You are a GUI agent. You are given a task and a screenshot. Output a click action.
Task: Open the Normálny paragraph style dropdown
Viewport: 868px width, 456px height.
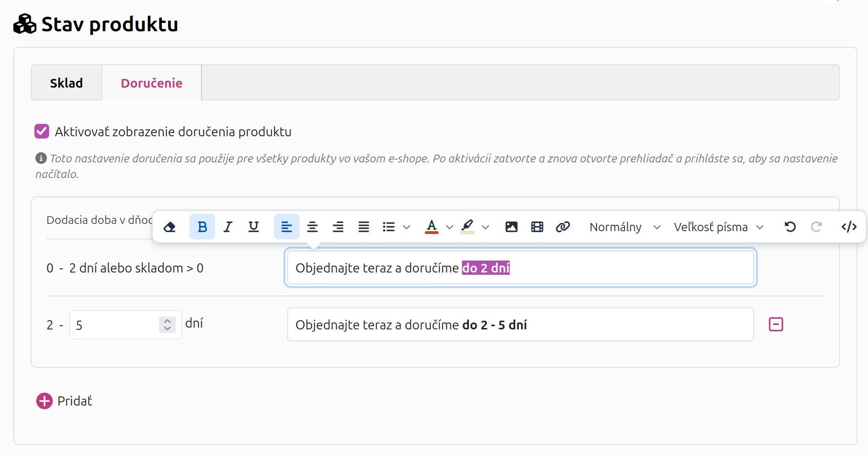625,227
